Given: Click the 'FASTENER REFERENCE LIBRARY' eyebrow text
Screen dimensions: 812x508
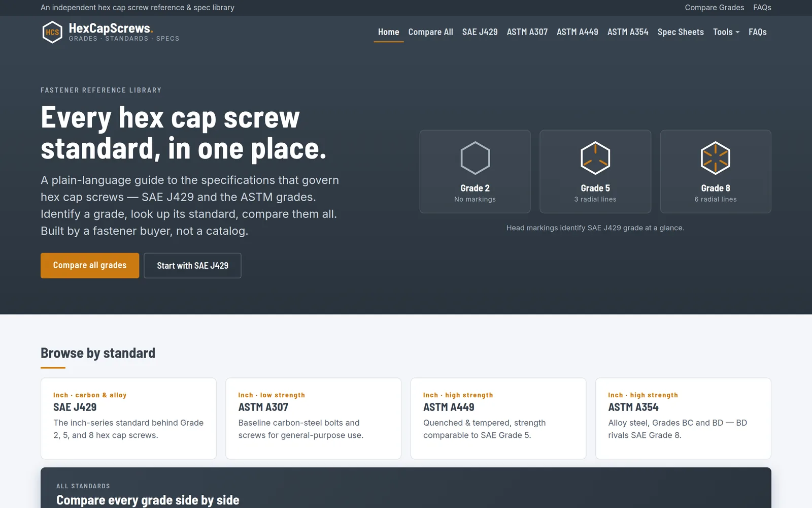Looking at the screenshot, I should [101, 90].
